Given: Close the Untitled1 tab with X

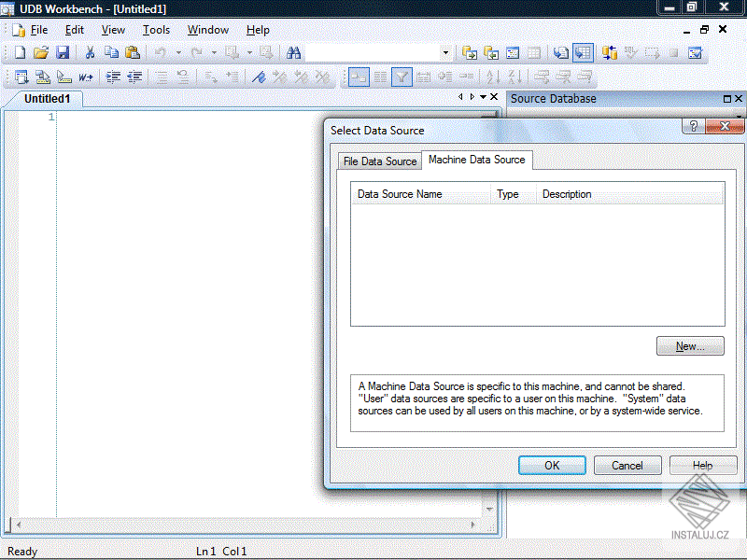Looking at the screenshot, I should pos(494,97).
